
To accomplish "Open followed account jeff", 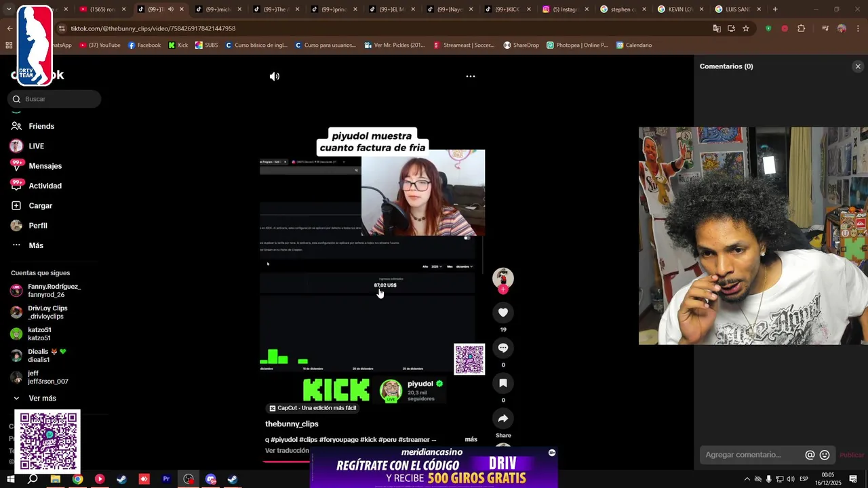I will (x=39, y=378).
